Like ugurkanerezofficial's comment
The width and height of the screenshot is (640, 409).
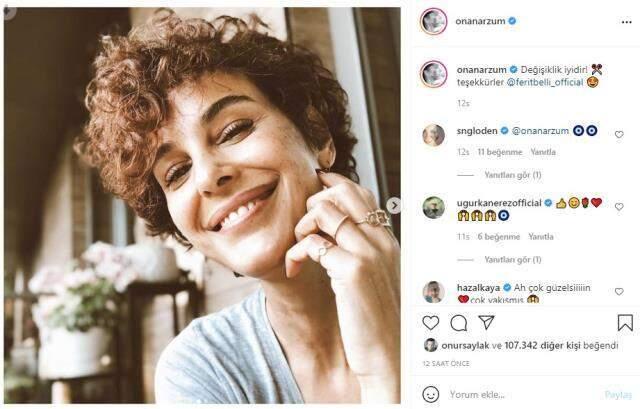coord(619,206)
